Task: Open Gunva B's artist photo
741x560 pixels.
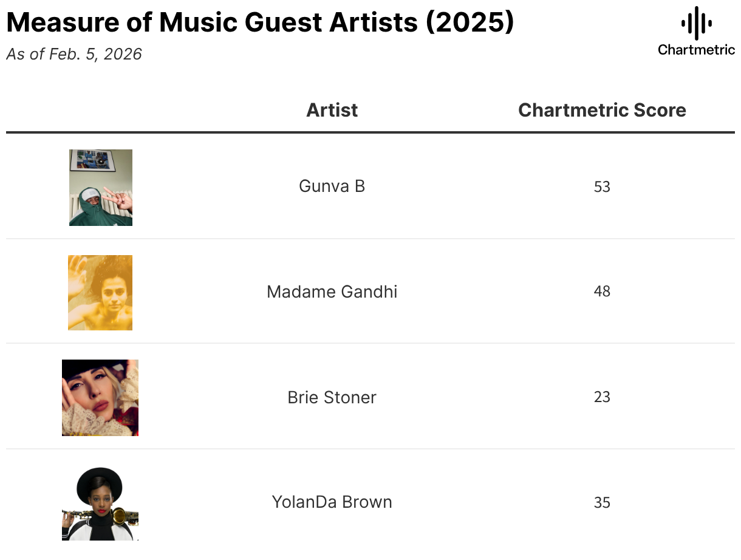Action: click(x=101, y=188)
